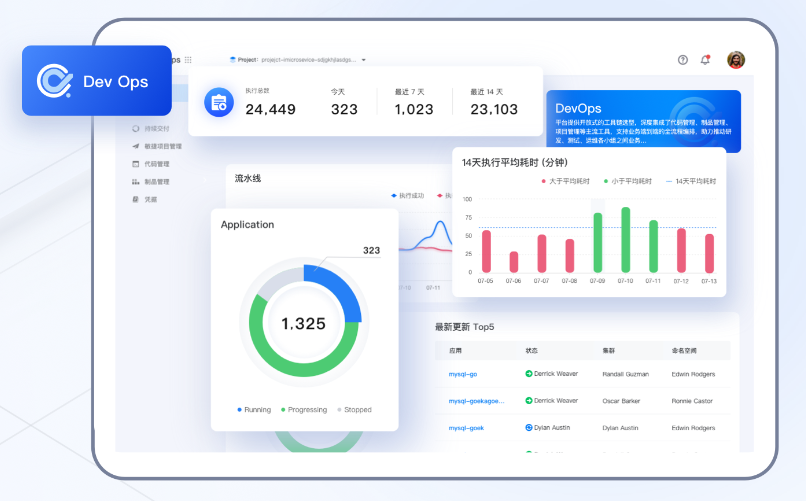The width and height of the screenshot is (806, 501).
Task: Click blue status icon in mysql-goek row
Action: tap(528, 427)
